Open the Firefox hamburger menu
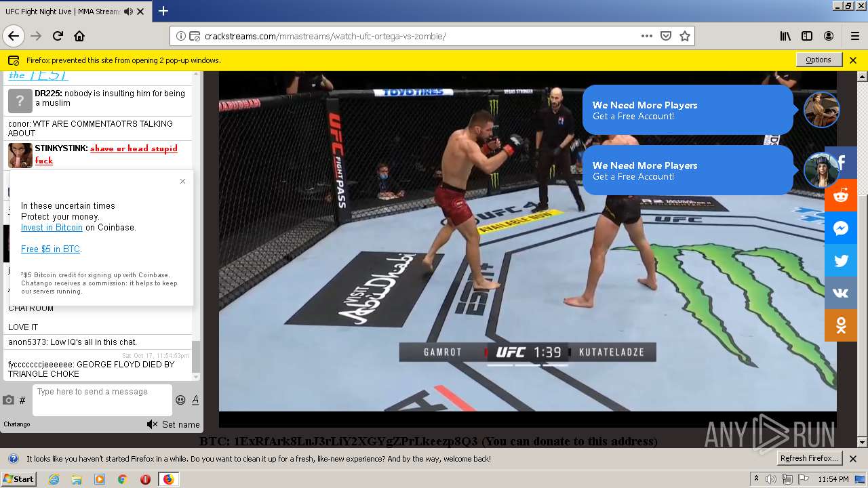The image size is (868, 488). 854,36
